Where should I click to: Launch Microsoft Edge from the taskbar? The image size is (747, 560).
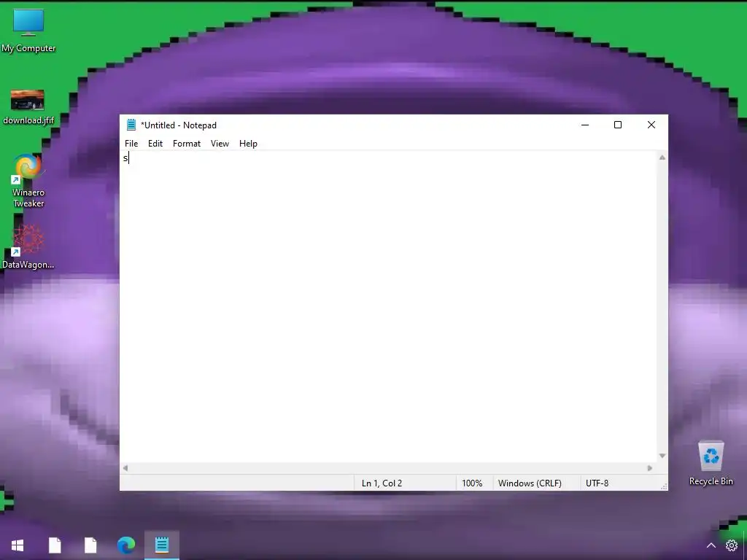tap(126, 545)
